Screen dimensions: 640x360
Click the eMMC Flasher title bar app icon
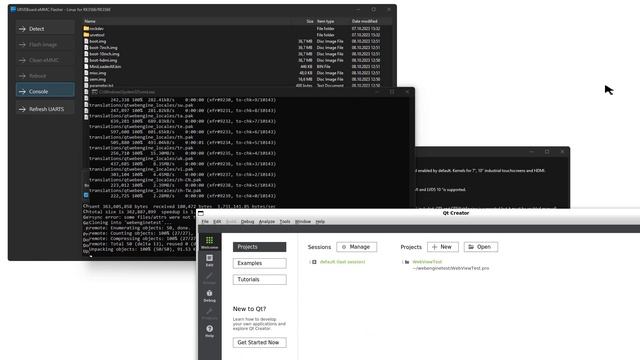(13, 9)
